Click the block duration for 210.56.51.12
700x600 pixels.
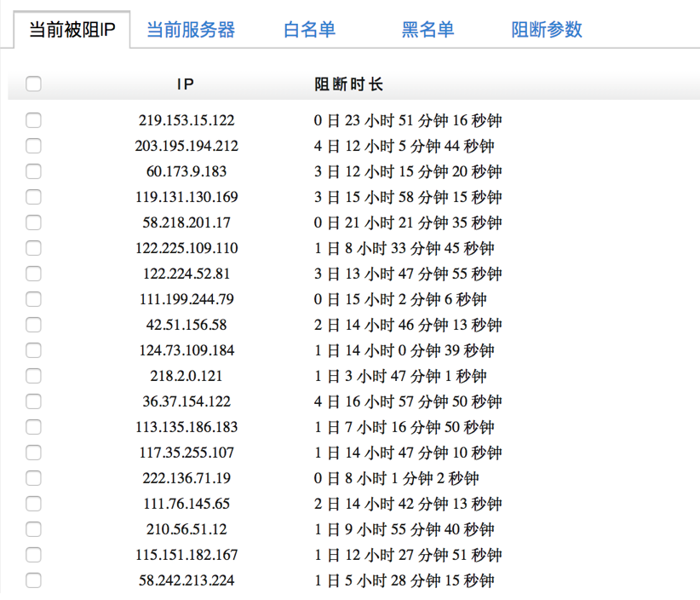[404, 529]
